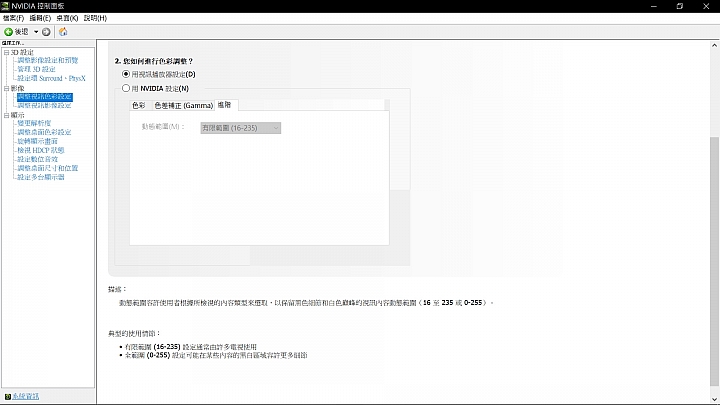Click the 描述： label
This screenshot has height=405, width=720.
tap(117, 289)
